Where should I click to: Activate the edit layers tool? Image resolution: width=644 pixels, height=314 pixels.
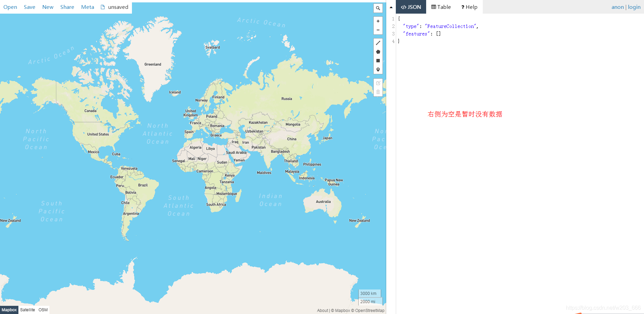pyautogui.click(x=378, y=83)
